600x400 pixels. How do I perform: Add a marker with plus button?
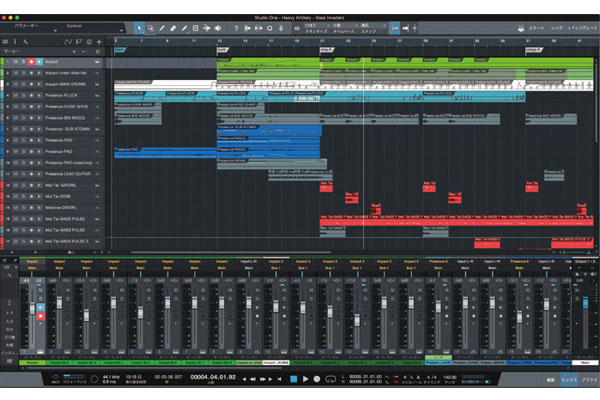pos(74,51)
